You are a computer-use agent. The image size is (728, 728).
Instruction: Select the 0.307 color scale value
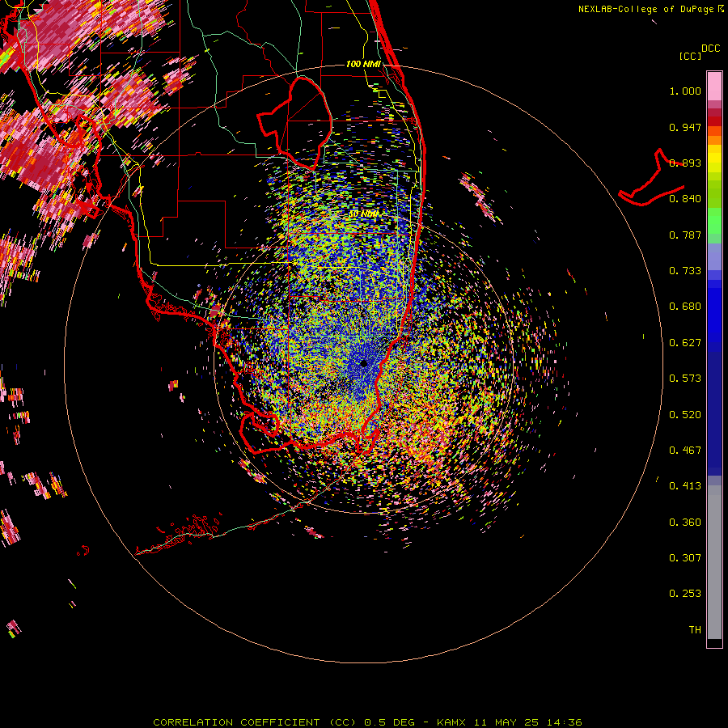click(x=685, y=558)
